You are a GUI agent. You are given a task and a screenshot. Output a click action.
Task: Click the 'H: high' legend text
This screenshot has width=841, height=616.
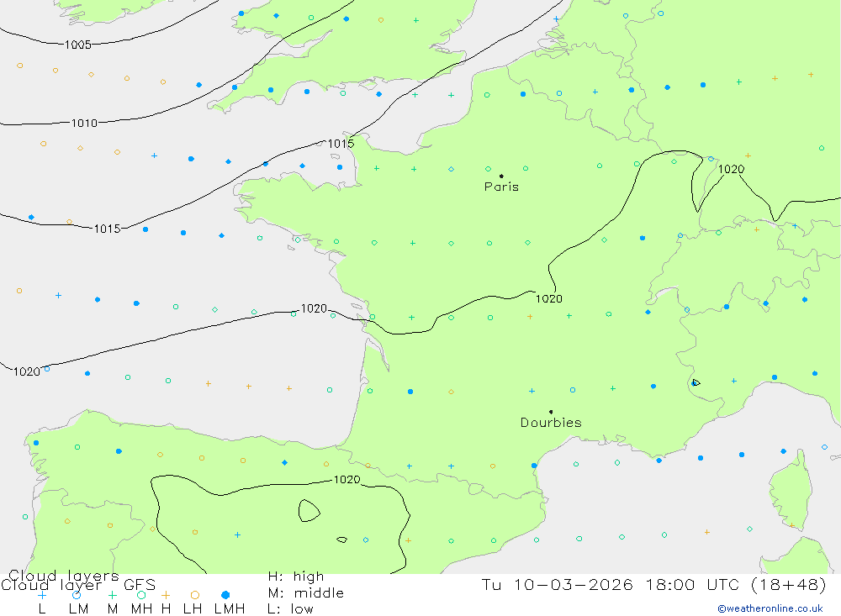(296, 577)
